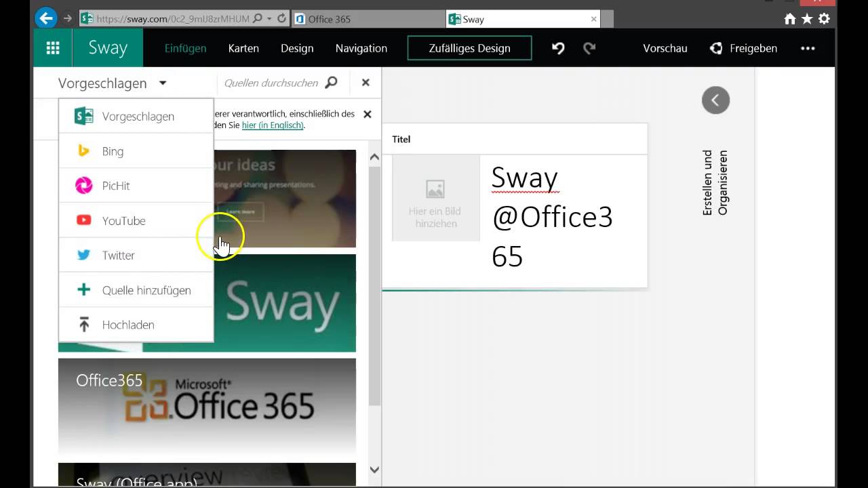
Task: Click the search magnifier in the sources pane
Action: 332,83
